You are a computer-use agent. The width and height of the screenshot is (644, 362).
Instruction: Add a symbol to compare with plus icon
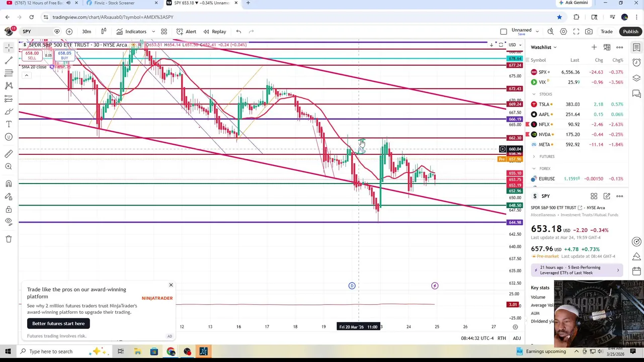69,31
